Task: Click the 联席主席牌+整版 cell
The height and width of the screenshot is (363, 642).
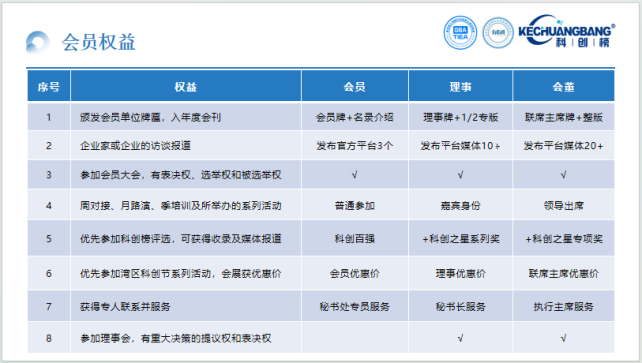Action: (563, 117)
